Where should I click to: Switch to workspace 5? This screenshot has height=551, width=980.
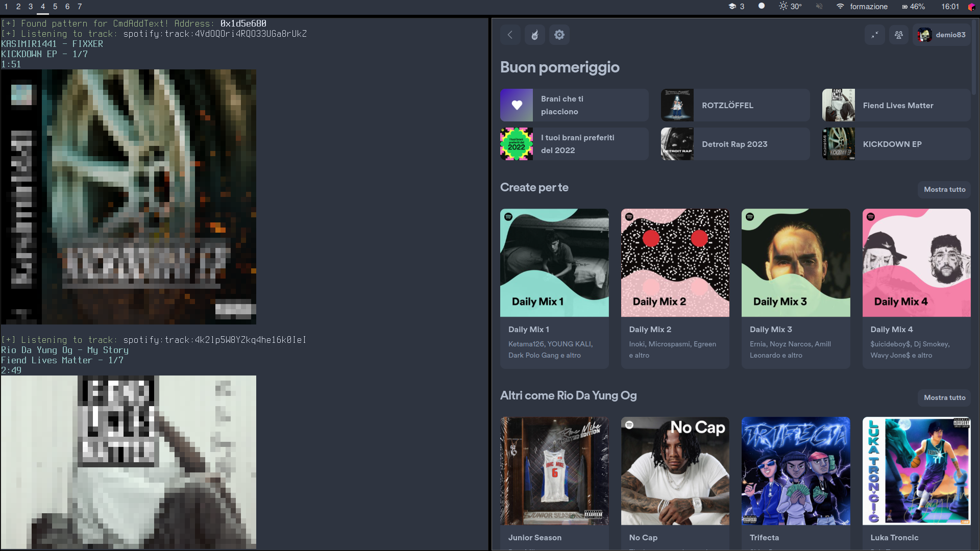click(x=55, y=6)
